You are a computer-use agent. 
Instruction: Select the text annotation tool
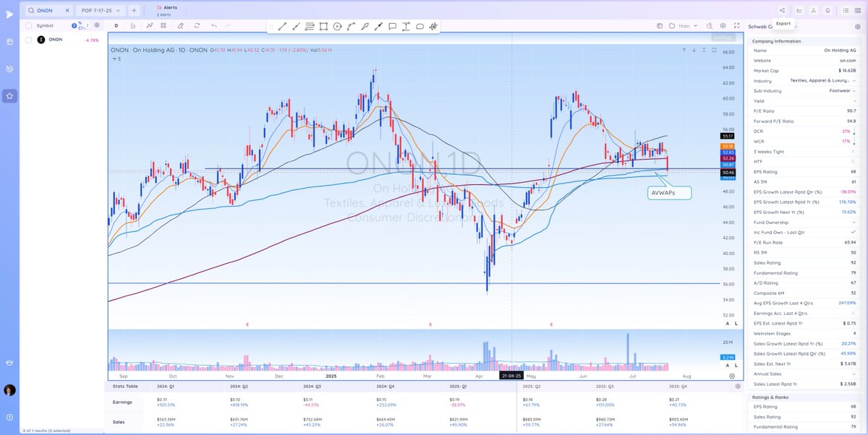(x=406, y=26)
